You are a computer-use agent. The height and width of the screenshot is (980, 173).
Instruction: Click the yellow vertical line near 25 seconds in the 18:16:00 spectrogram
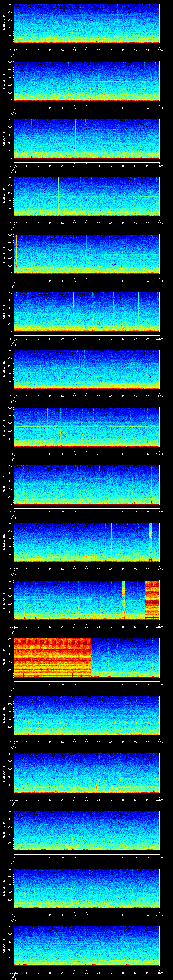(x=76, y=139)
